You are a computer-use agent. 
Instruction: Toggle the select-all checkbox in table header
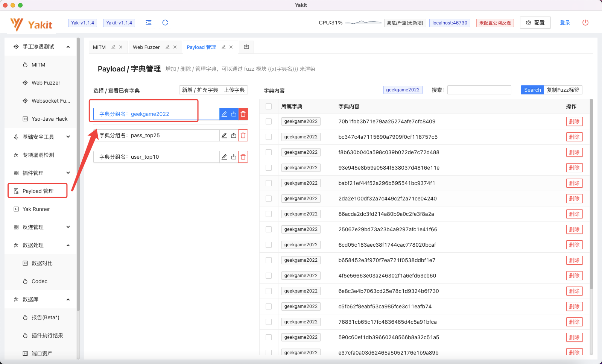click(269, 106)
